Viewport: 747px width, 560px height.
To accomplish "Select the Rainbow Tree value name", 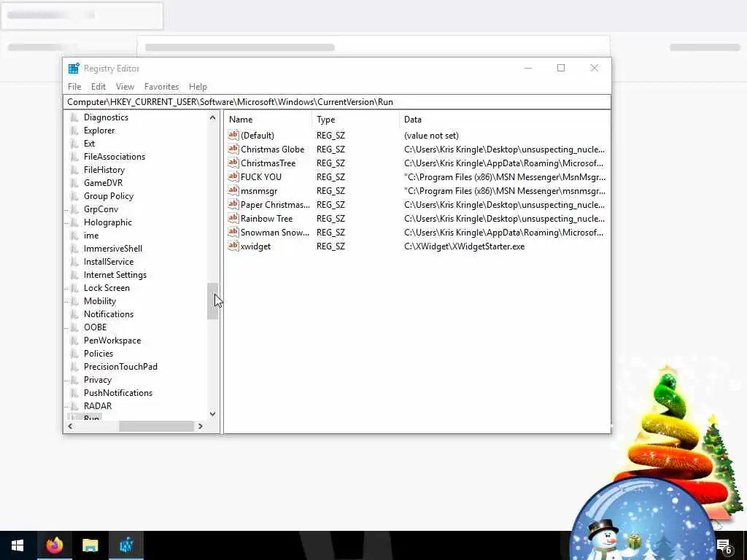I will [266, 219].
